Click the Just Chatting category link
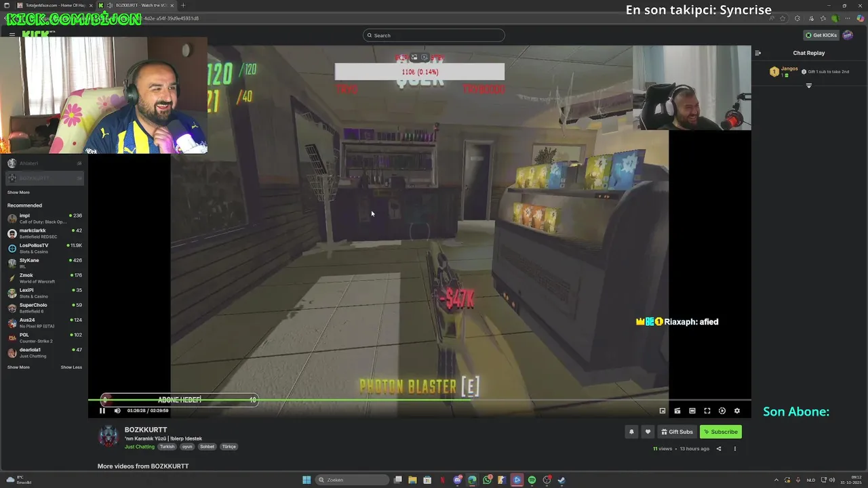The image size is (868, 488). [140, 447]
